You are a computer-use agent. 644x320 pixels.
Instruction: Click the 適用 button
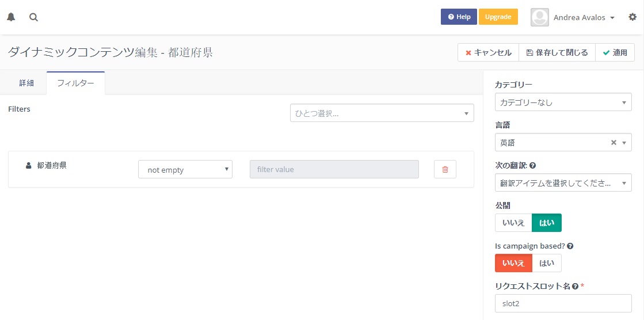(615, 52)
